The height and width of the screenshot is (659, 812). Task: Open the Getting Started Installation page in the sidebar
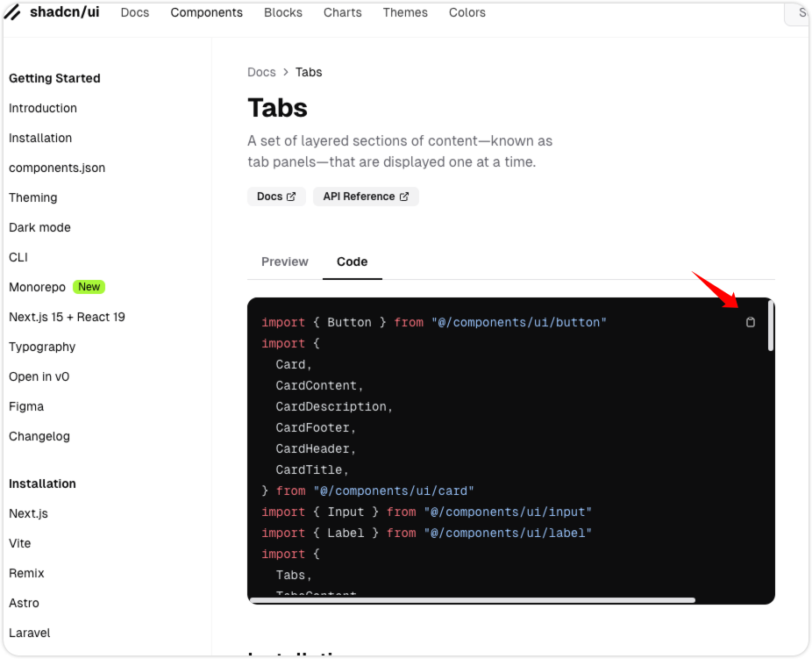[x=40, y=138]
